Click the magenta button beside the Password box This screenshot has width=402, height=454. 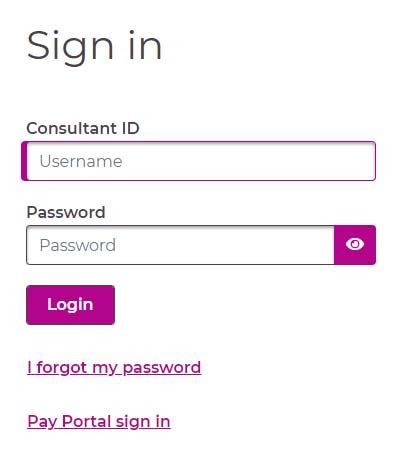[355, 245]
